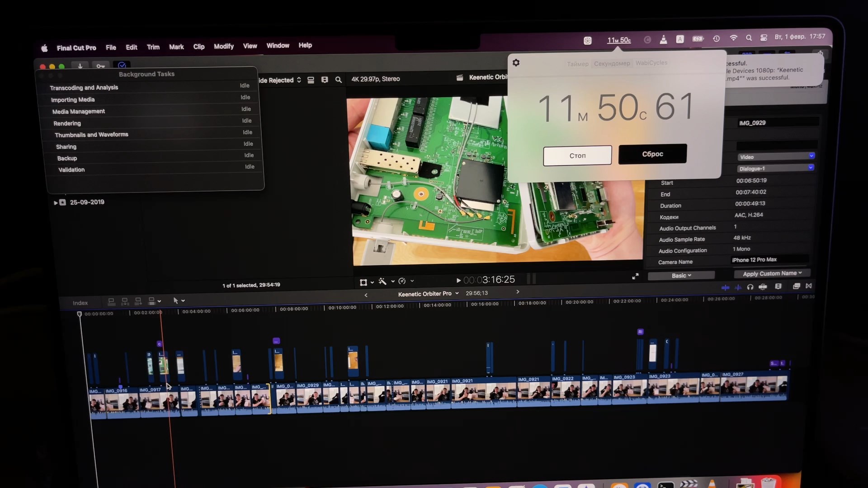Open the Help menu
The width and height of the screenshot is (868, 488).
click(x=305, y=45)
